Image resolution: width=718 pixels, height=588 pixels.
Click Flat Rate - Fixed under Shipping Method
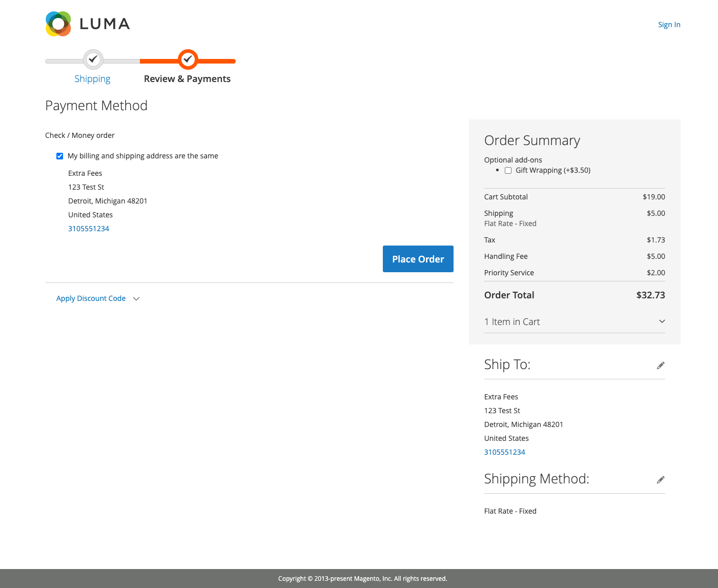click(x=510, y=511)
